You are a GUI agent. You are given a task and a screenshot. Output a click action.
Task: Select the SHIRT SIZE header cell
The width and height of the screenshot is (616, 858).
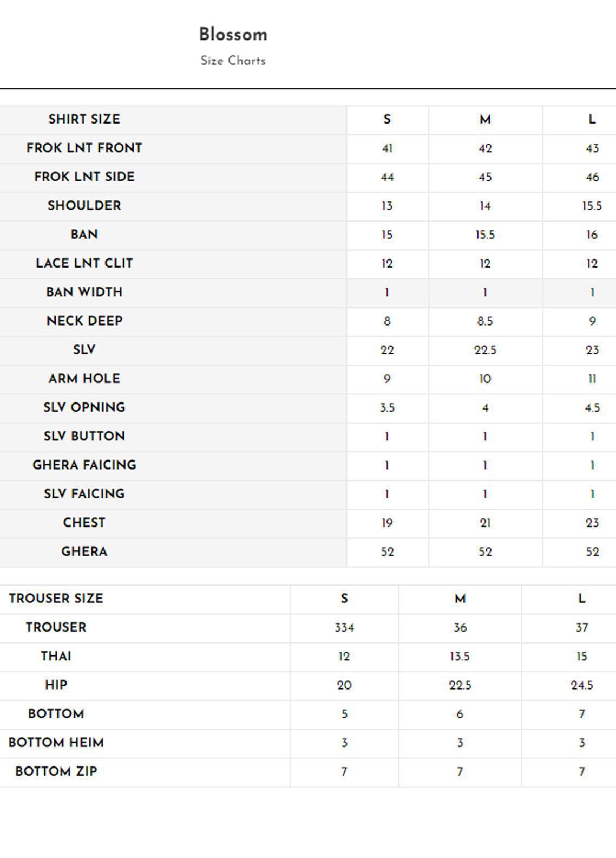point(84,119)
